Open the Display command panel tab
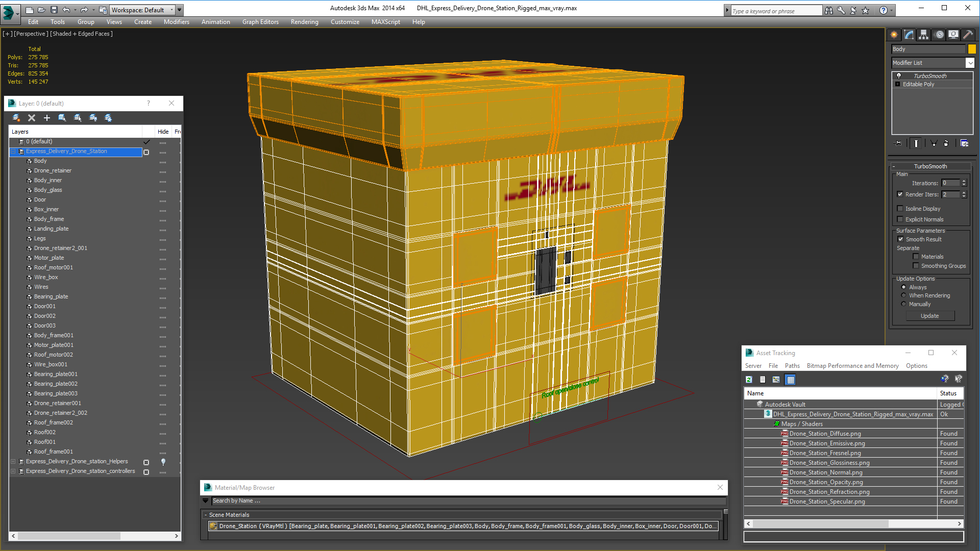This screenshot has width=980, height=551. 953,35
